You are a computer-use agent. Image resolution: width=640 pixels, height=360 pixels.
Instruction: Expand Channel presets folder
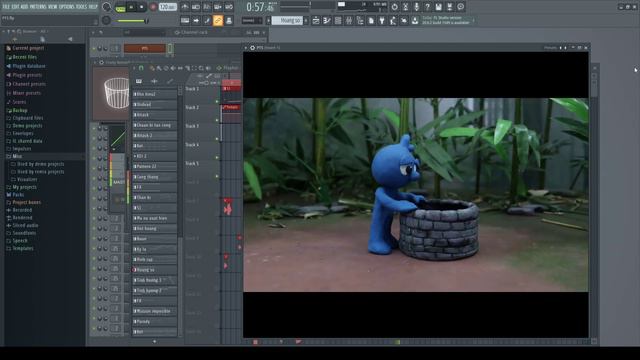(x=29, y=84)
